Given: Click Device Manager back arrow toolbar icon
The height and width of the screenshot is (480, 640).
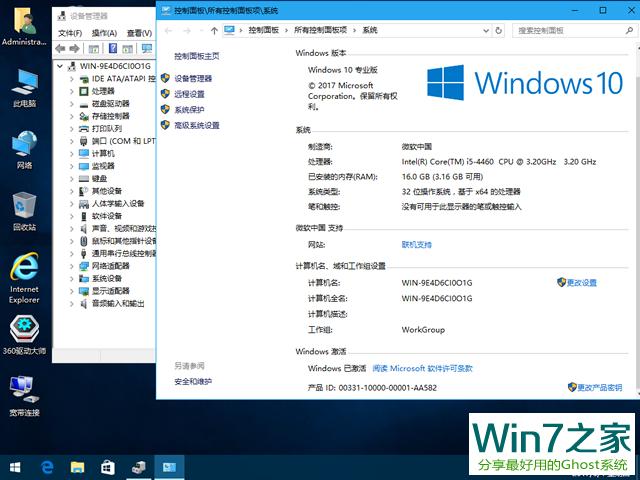Looking at the screenshot, I should click(x=60, y=49).
